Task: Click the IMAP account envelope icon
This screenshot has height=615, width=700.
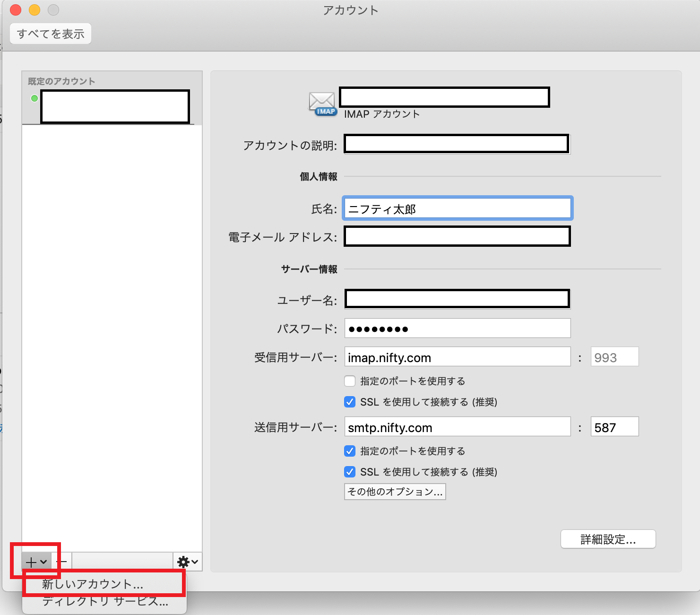Action: point(322,104)
